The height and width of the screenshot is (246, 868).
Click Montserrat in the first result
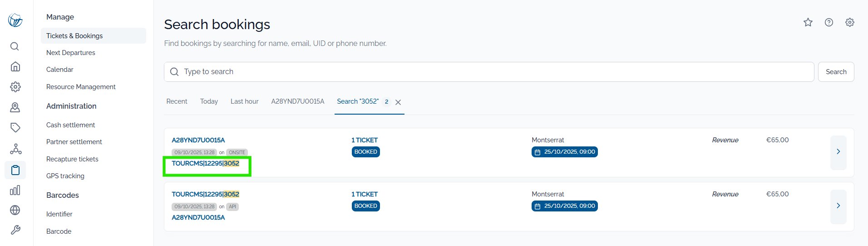click(548, 140)
